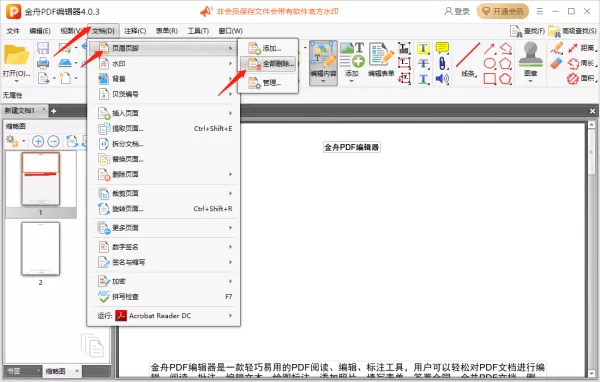Open the 窗口(W) window menu
The height and width of the screenshot is (382, 600).
(231, 31)
